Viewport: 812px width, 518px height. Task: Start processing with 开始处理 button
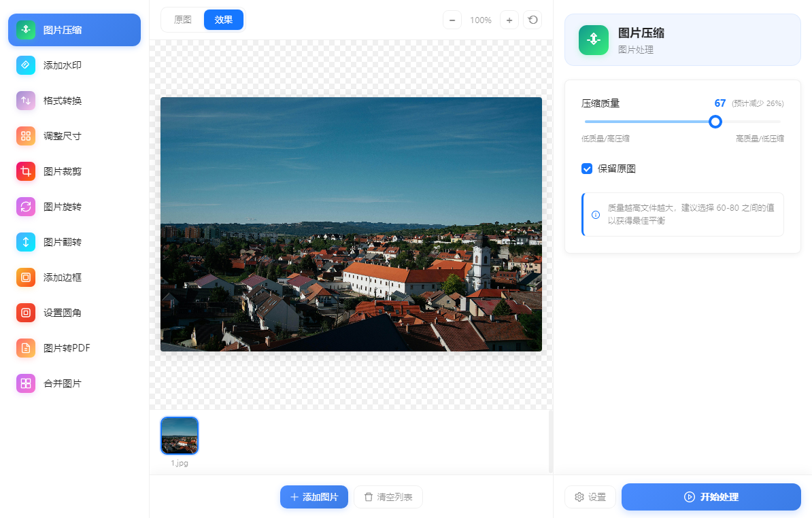tap(711, 497)
